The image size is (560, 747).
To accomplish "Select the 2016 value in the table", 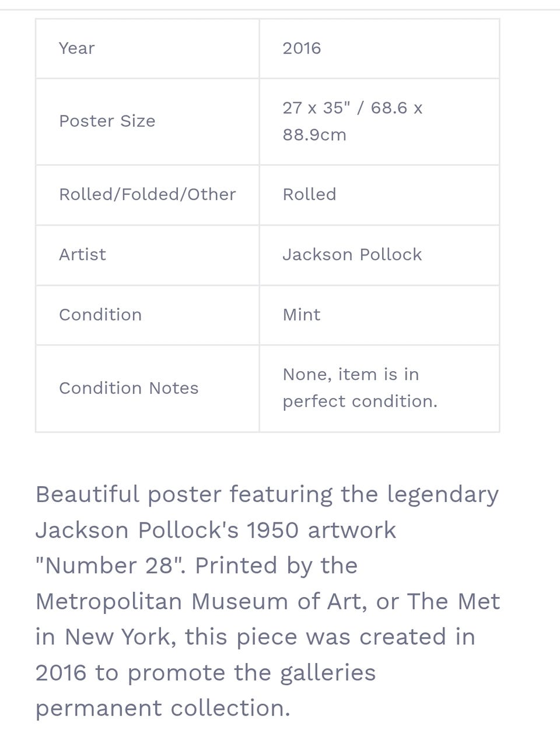I will point(302,48).
